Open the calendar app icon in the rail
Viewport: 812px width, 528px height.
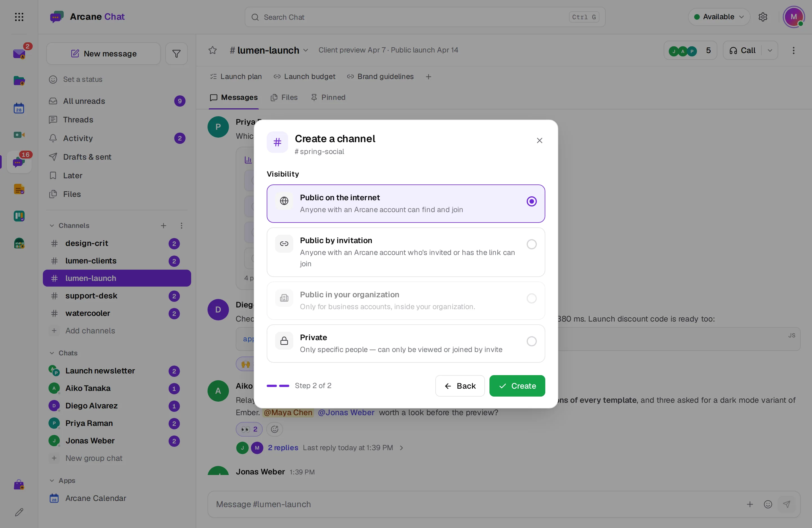pos(19,108)
